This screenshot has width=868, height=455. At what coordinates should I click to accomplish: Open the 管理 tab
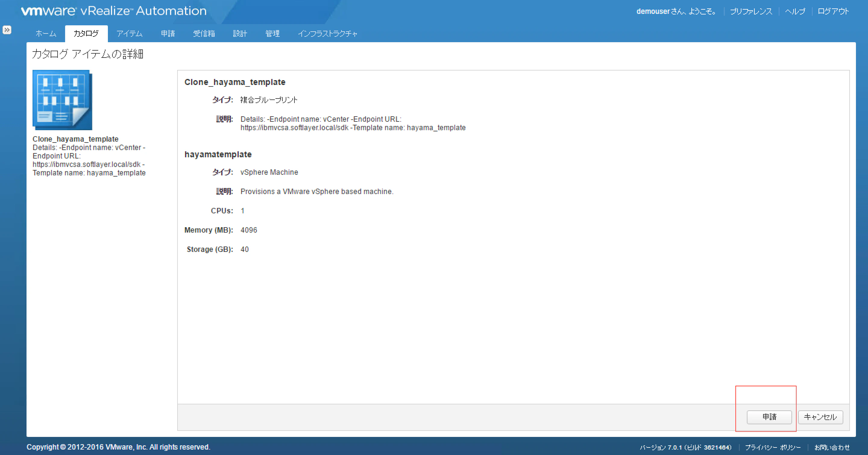click(272, 33)
